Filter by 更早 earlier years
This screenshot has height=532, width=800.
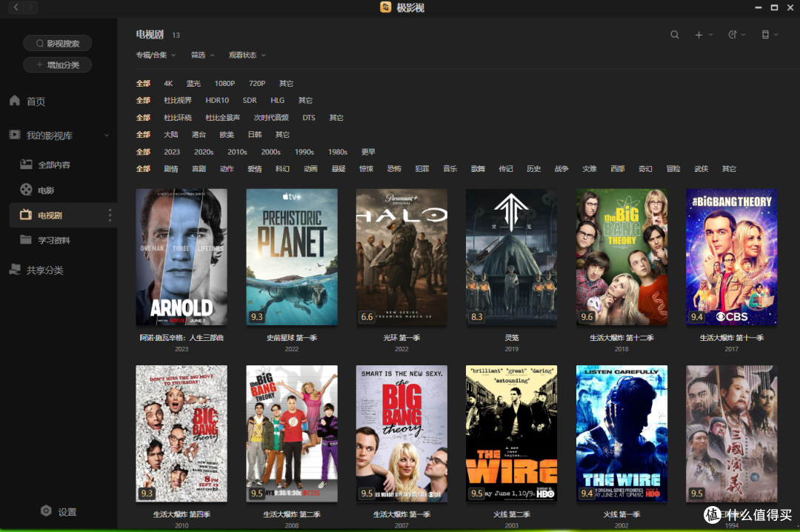pyautogui.click(x=368, y=152)
